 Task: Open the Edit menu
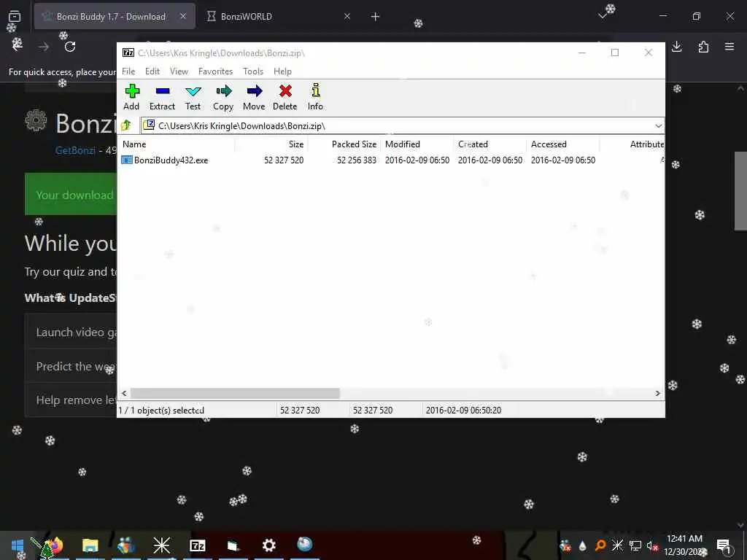coord(152,71)
